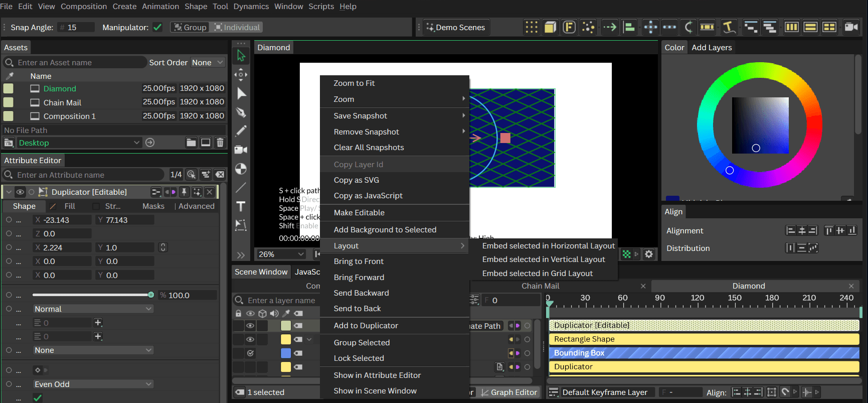
Task: Click the text on path toolbar icon
Action: click(729, 27)
